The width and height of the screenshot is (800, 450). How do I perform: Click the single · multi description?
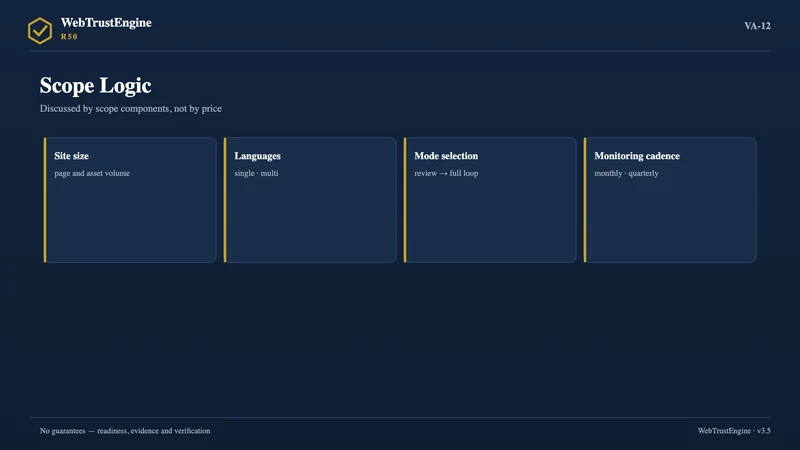point(256,173)
